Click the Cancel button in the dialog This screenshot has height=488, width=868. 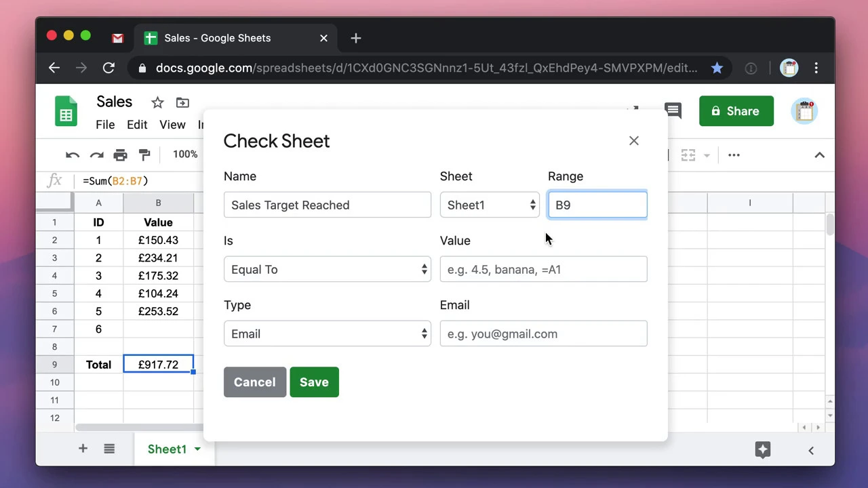pos(254,382)
